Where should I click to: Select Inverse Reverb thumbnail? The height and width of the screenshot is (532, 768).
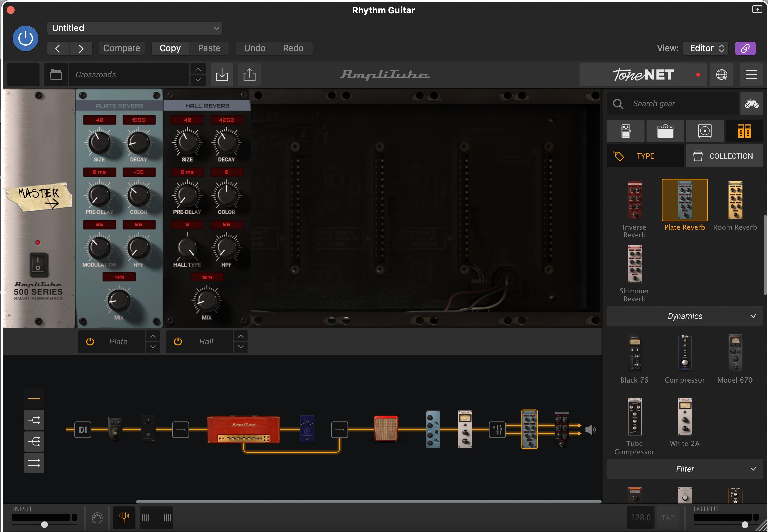pos(634,200)
